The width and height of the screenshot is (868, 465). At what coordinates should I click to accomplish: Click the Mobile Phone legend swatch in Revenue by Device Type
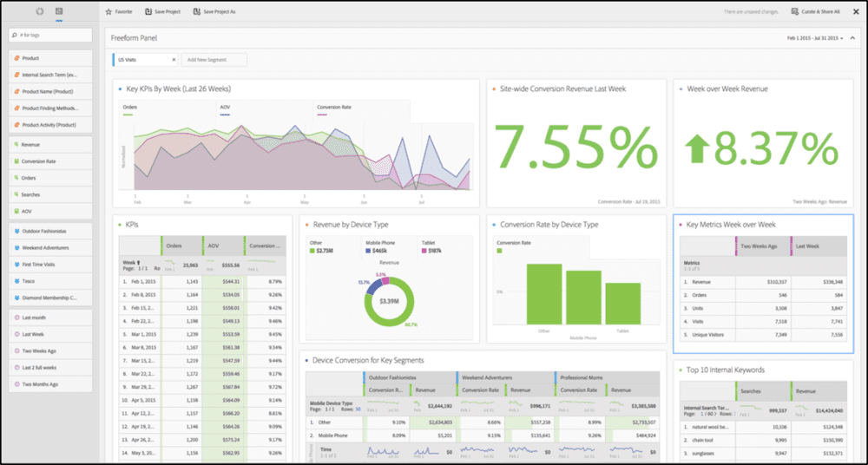(x=368, y=252)
